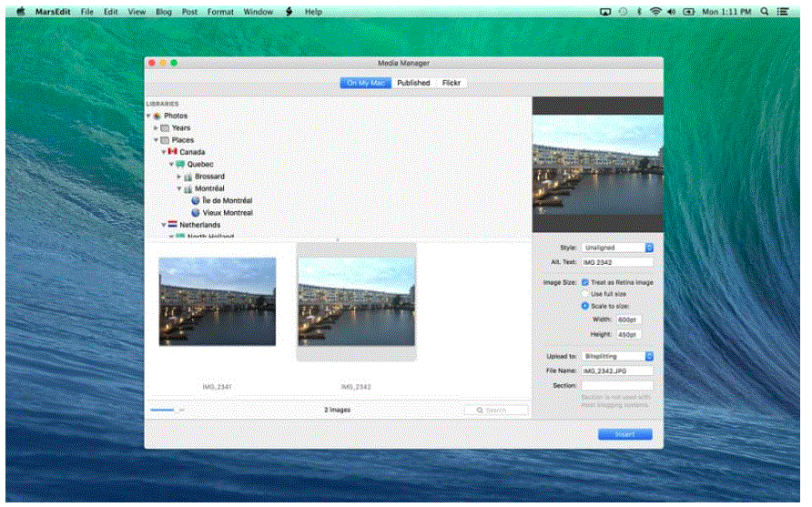
Task: Select Île de Montréal in the tree
Action: 228,200
